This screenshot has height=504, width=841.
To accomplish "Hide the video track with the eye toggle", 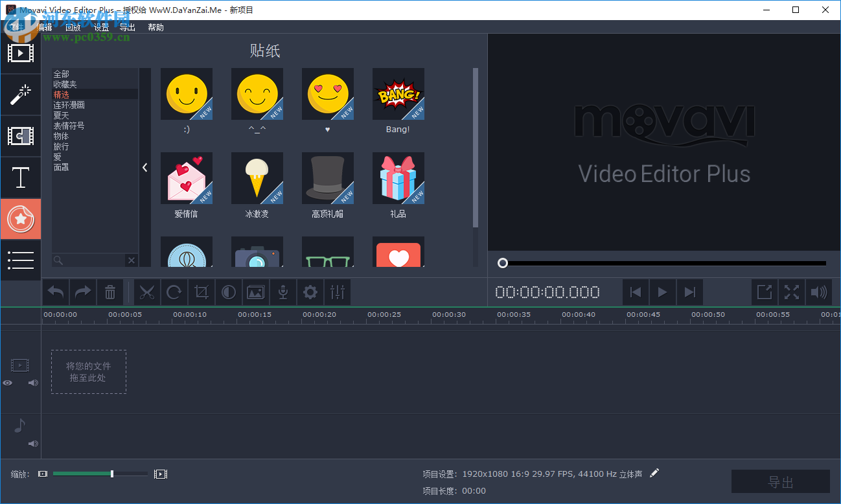I will pos(7,383).
